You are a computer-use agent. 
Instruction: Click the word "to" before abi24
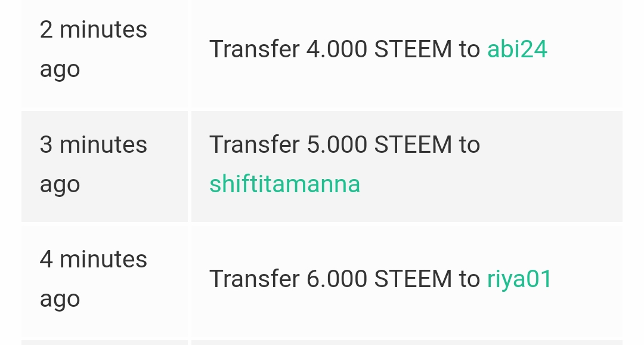pos(469,49)
